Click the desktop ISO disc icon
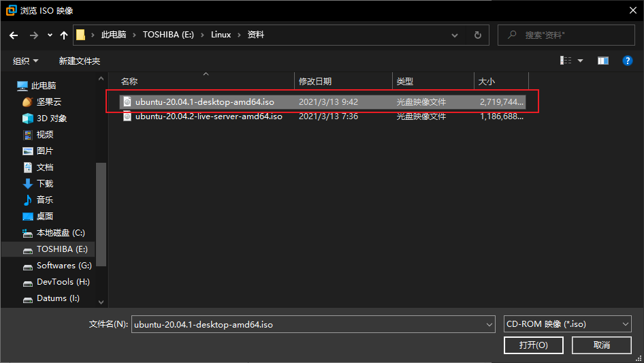Image resolution: width=644 pixels, height=363 pixels. (x=127, y=102)
